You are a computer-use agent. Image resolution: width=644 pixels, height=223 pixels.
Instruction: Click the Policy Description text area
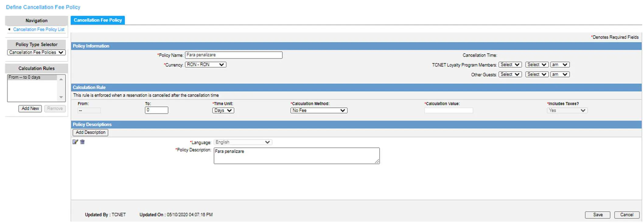(297, 156)
